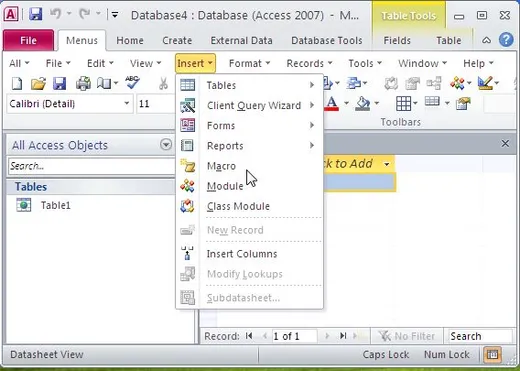Click the Cut scissors icon
The width and height of the screenshot is (520, 371).
coord(163,83)
